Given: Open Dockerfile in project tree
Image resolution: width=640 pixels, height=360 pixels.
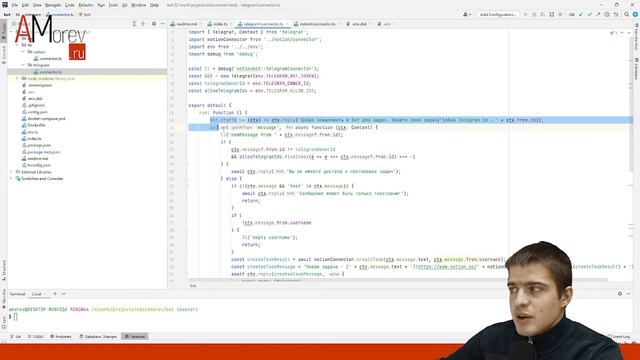Looking at the screenshot, I should click(x=33, y=125).
